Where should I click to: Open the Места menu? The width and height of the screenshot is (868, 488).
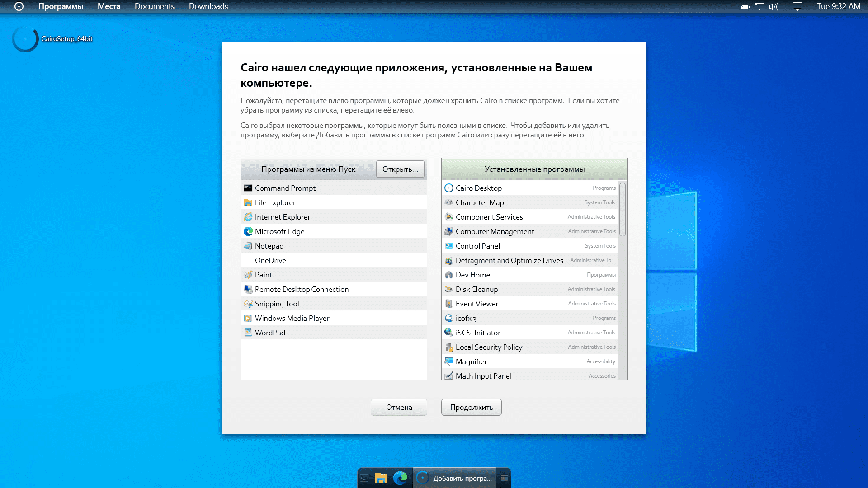coord(109,6)
